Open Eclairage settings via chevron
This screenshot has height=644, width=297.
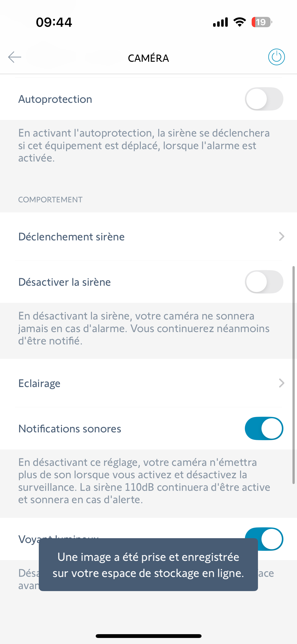(x=281, y=383)
